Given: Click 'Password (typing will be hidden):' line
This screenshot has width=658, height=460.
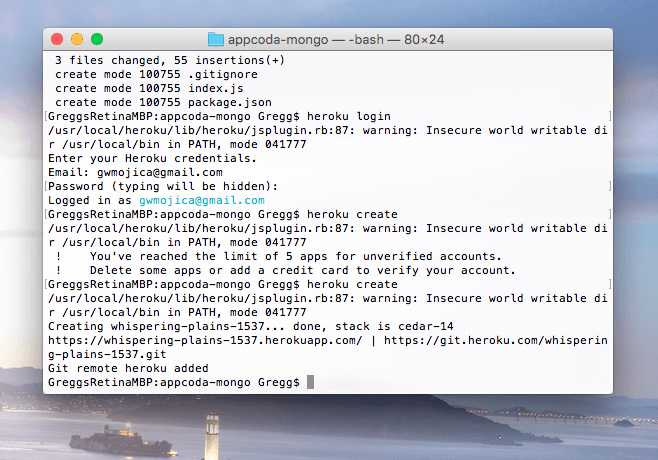Looking at the screenshot, I should tap(163, 186).
